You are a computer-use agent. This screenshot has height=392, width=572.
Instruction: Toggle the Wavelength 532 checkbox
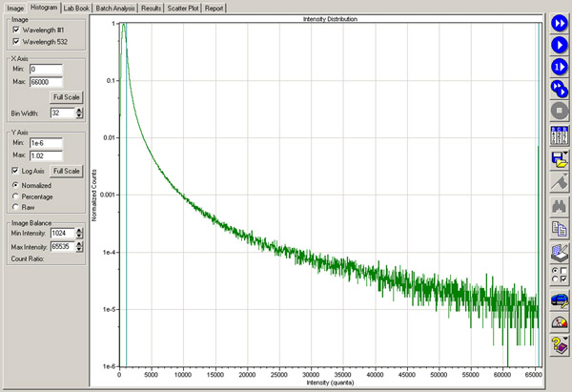tap(15, 42)
